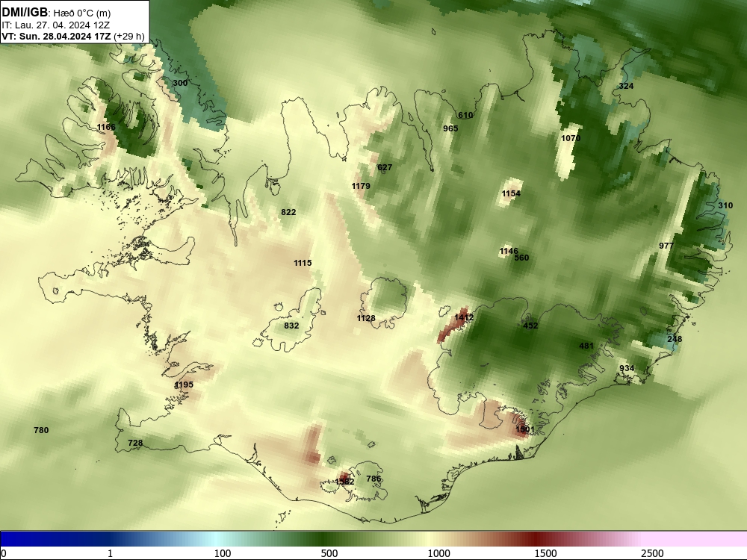The height and width of the screenshot is (560, 747).
Task: Click the color scale label 1
Action: [110, 553]
